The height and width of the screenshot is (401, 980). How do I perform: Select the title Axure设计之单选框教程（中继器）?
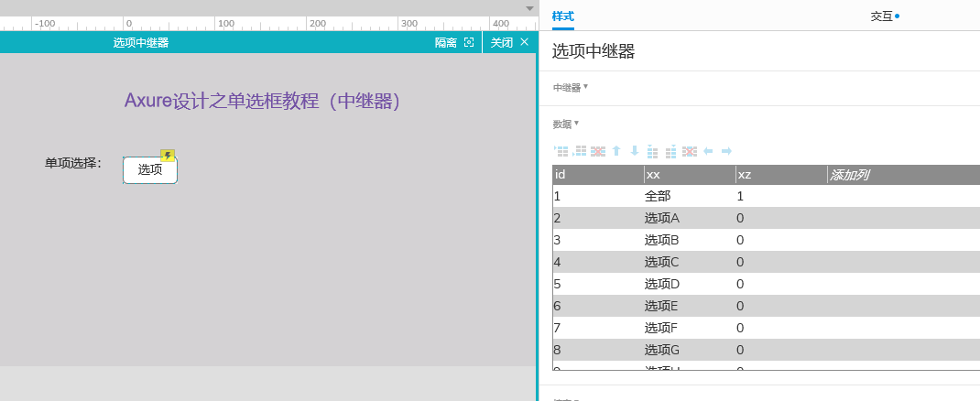point(262,102)
